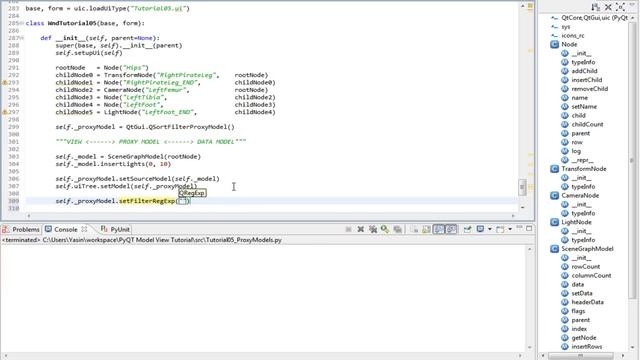Click the Open Console icon
The width and height of the screenshot is (640, 360).
point(500,229)
